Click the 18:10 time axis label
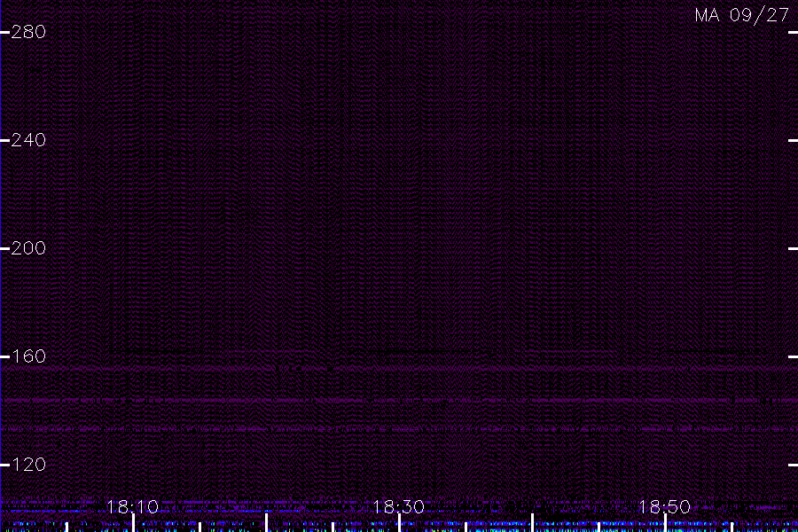This screenshot has width=798, height=532. [x=133, y=507]
